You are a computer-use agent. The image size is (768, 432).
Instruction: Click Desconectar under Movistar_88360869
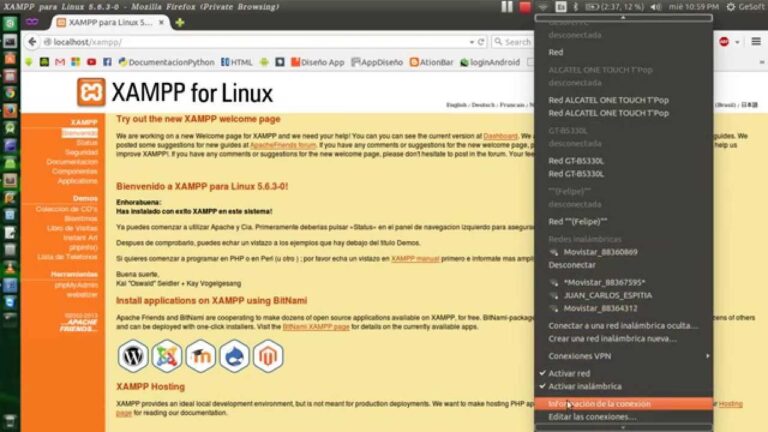(572, 265)
